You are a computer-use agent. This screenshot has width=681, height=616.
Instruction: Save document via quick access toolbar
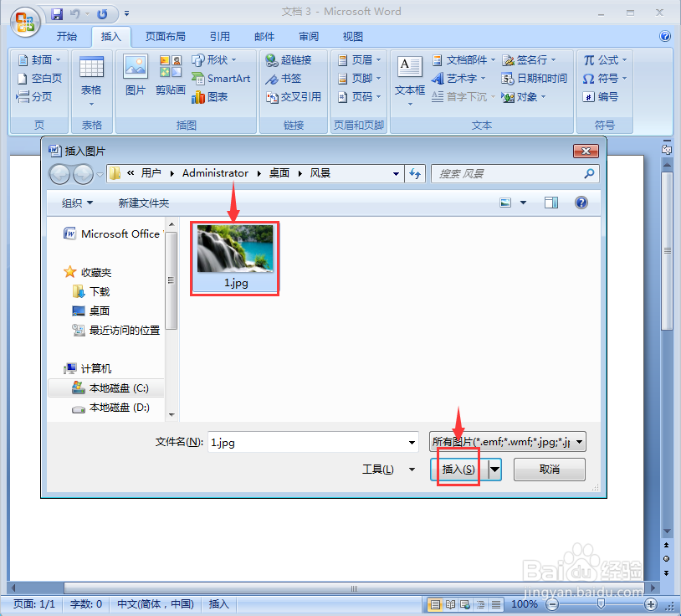pos(57,14)
